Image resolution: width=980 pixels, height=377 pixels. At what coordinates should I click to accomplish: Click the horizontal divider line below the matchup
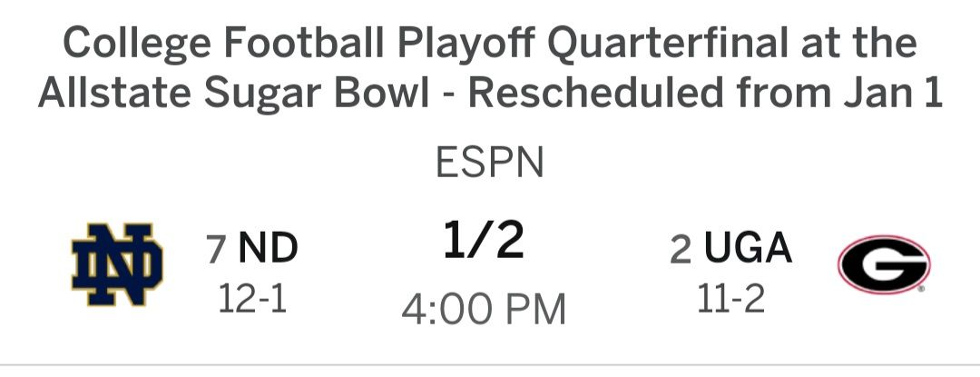pos(490,364)
